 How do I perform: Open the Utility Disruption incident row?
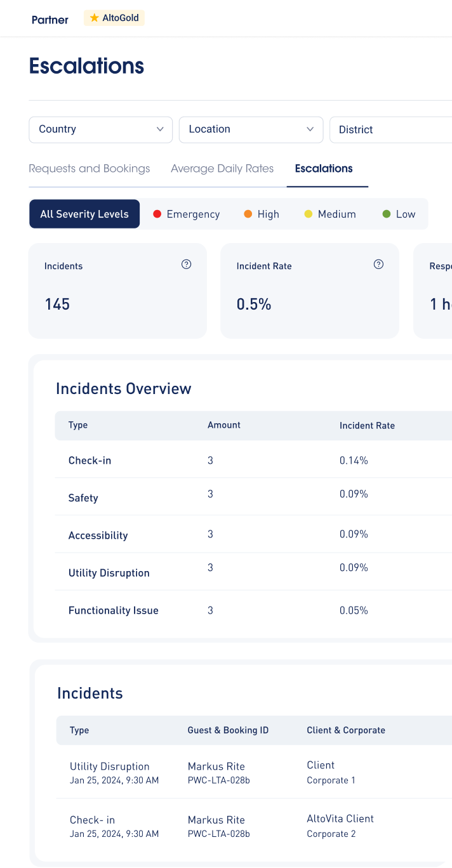[x=254, y=772]
